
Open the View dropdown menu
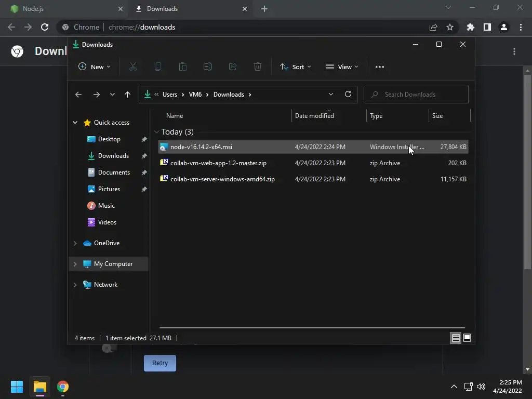[342, 67]
